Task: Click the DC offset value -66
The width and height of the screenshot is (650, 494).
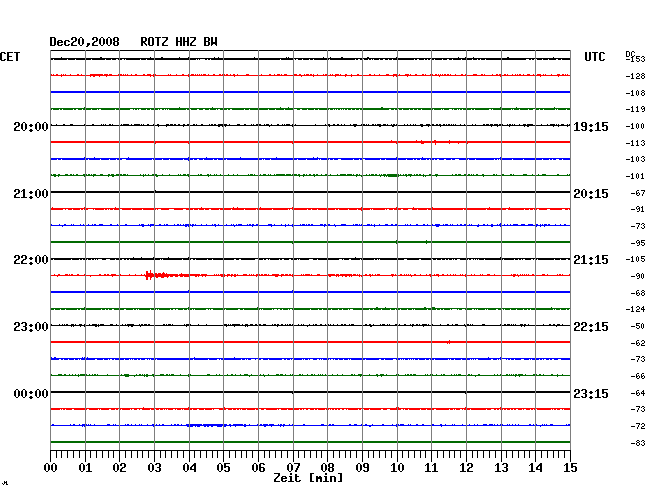Action: (x=638, y=376)
